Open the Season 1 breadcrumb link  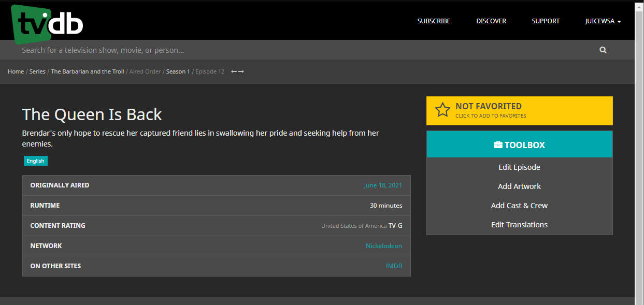[x=178, y=71]
